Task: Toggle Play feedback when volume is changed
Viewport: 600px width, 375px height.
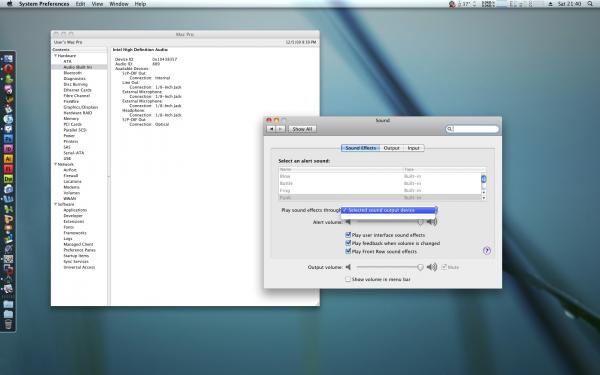Action: click(x=348, y=243)
